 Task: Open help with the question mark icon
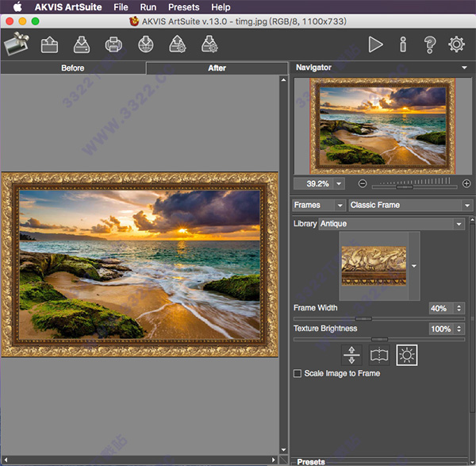(429, 45)
